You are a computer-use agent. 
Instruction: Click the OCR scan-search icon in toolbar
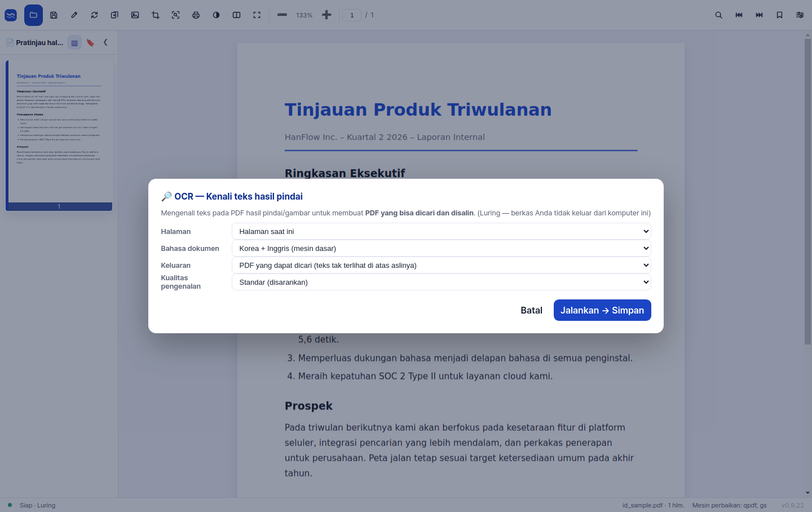(175, 15)
